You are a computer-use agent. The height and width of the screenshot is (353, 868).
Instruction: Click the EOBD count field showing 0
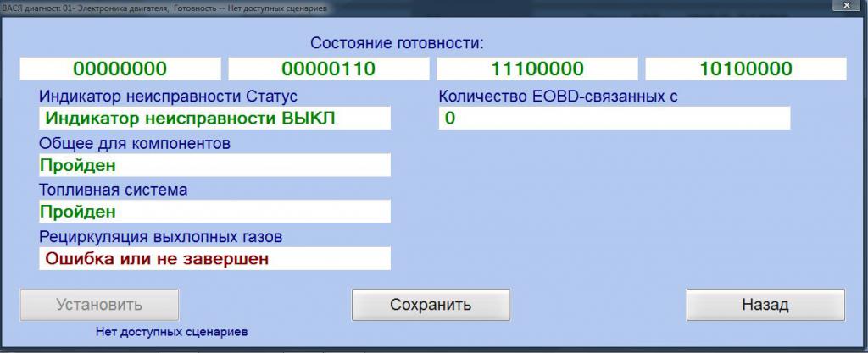[615, 119]
